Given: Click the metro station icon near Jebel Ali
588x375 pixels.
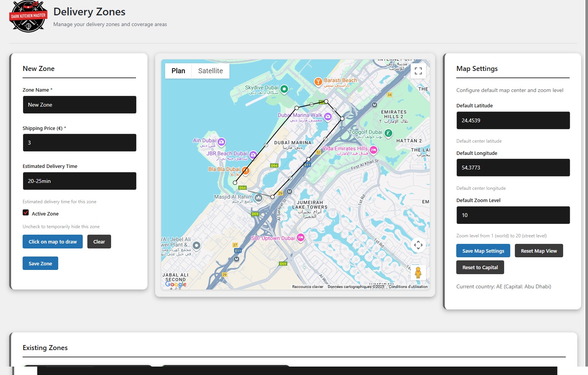Looking at the screenshot, I should [236, 259].
